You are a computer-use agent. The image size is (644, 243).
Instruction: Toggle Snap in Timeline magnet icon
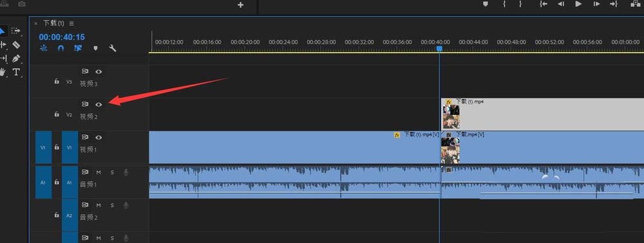click(61, 48)
